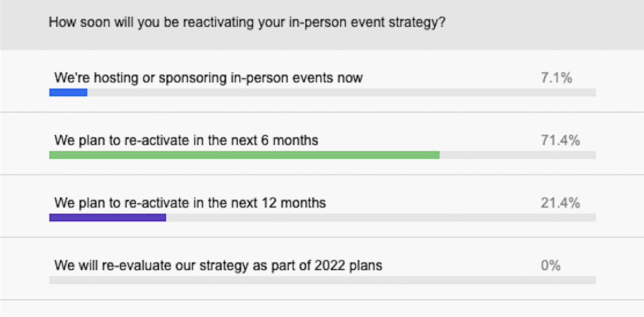644x317 pixels.
Task: Click the green 6 months progress bar
Action: pos(244,155)
